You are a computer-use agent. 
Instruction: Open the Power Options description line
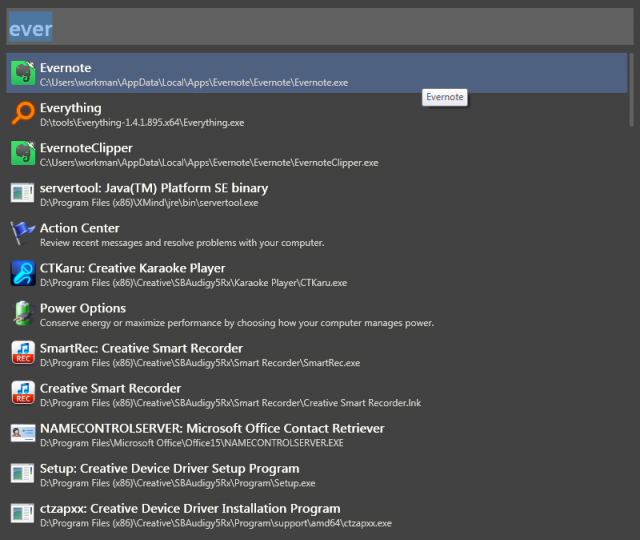point(236,323)
